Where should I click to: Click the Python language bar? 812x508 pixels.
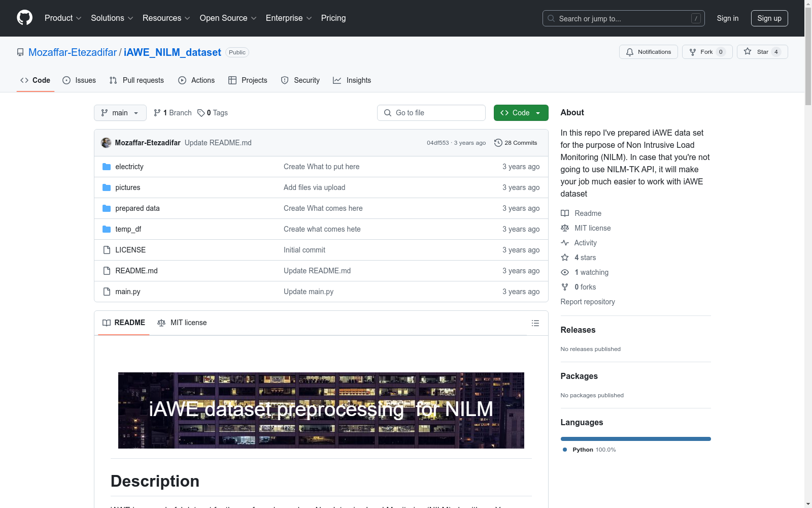click(x=636, y=439)
